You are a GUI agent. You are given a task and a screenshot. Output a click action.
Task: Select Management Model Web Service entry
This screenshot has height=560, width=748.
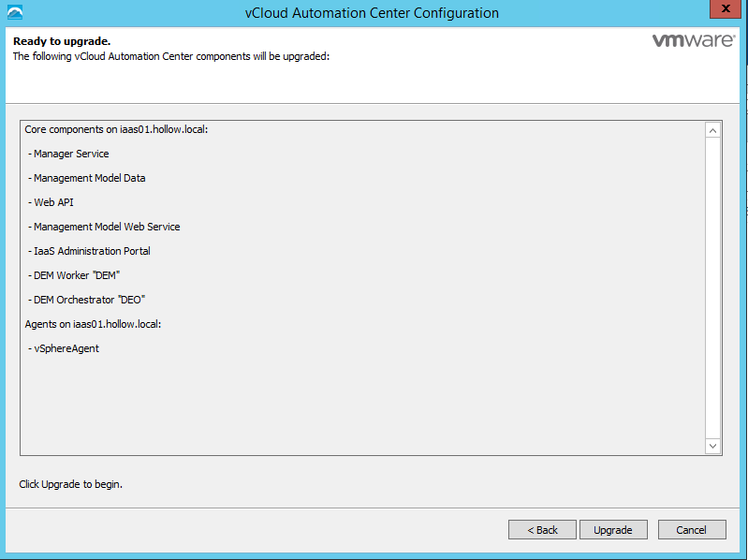(106, 227)
